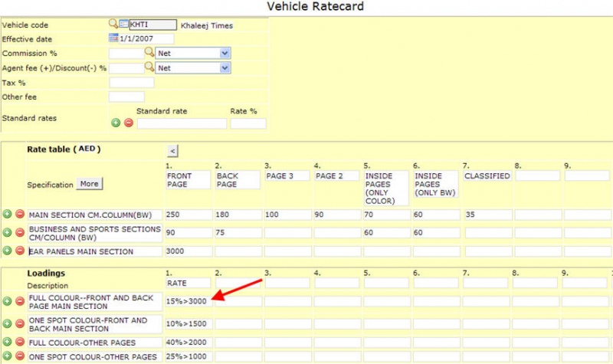This screenshot has height=364, width=613.
Task: Delete FULL COLOUR--FRONT AND BACK loading
Action: [x=20, y=301]
